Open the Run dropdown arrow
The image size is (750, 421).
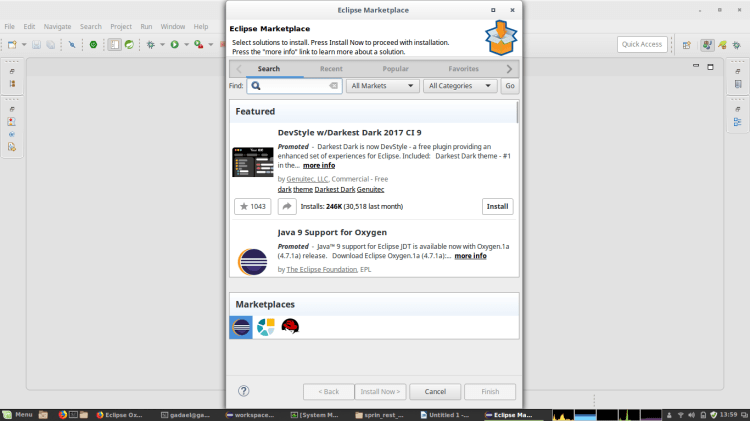pos(187,44)
